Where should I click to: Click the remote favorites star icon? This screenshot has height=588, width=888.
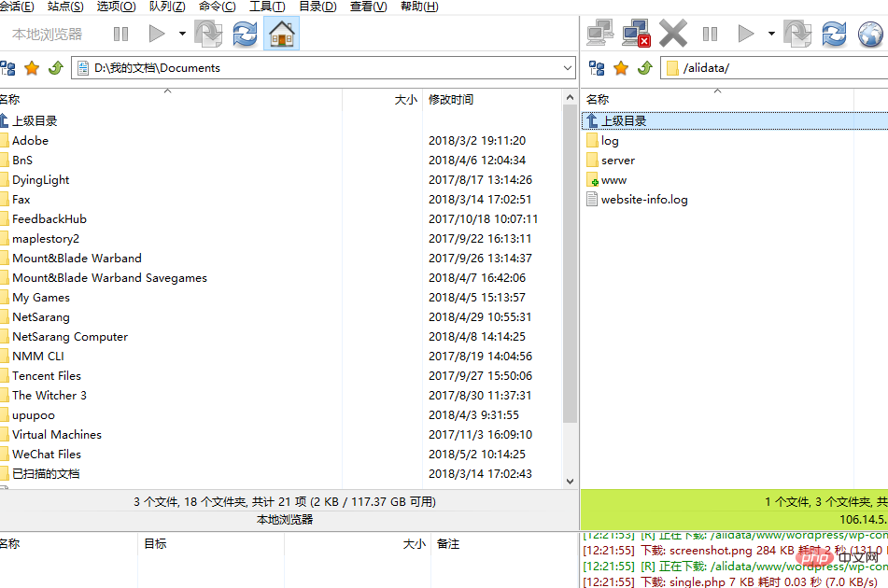click(621, 68)
